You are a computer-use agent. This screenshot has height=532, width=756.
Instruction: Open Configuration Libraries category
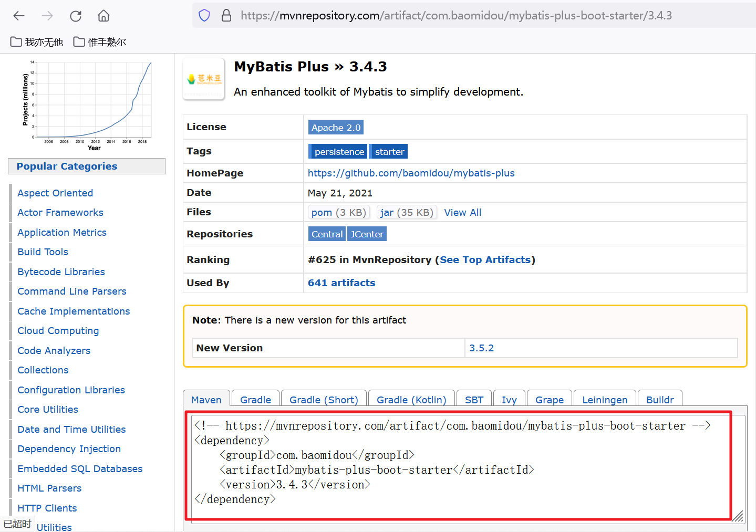click(x=71, y=390)
